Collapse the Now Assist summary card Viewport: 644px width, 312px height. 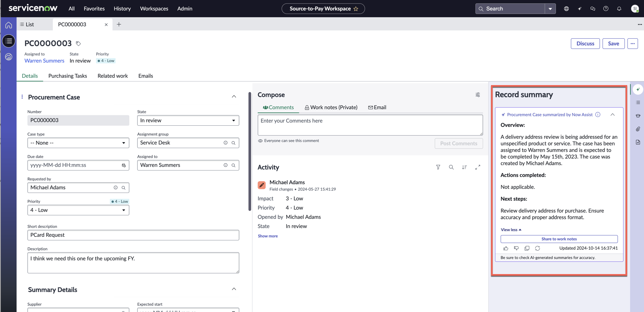[612, 114]
